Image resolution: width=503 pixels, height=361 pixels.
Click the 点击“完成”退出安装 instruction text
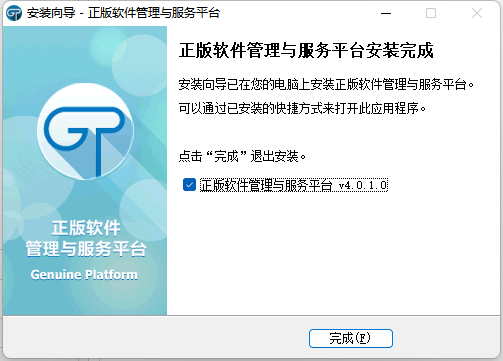coord(242,156)
